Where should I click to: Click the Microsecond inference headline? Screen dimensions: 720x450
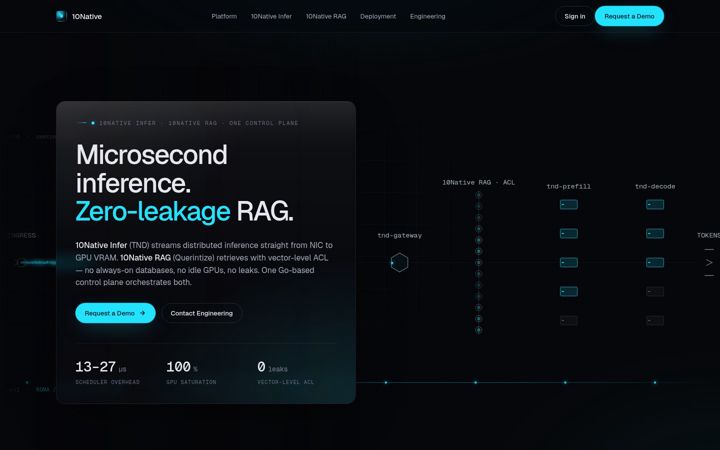click(152, 169)
